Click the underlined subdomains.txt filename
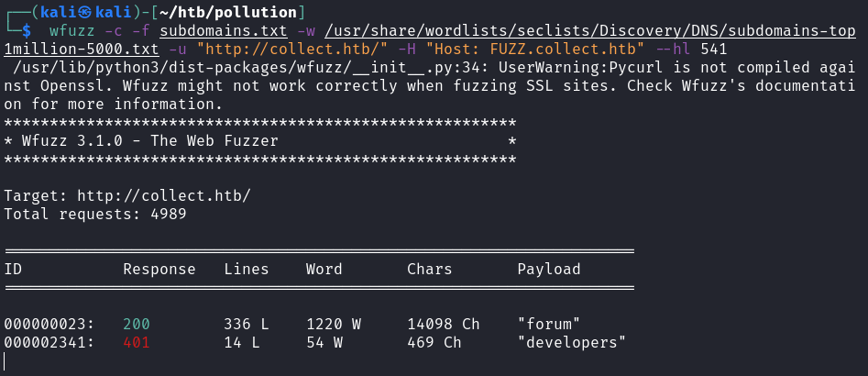 click(x=224, y=31)
